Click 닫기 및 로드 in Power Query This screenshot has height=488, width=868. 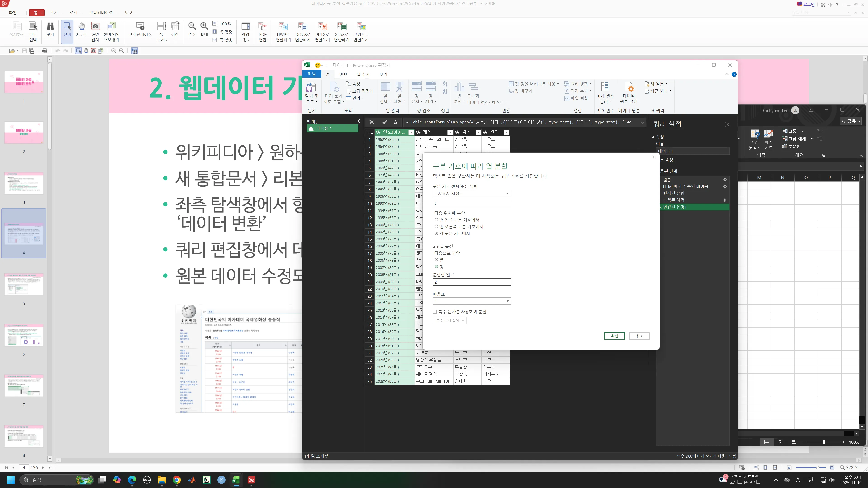[x=311, y=91]
